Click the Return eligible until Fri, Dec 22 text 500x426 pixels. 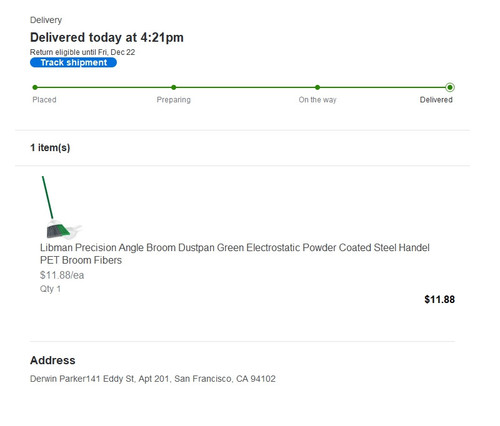click(x=82, y=52)
